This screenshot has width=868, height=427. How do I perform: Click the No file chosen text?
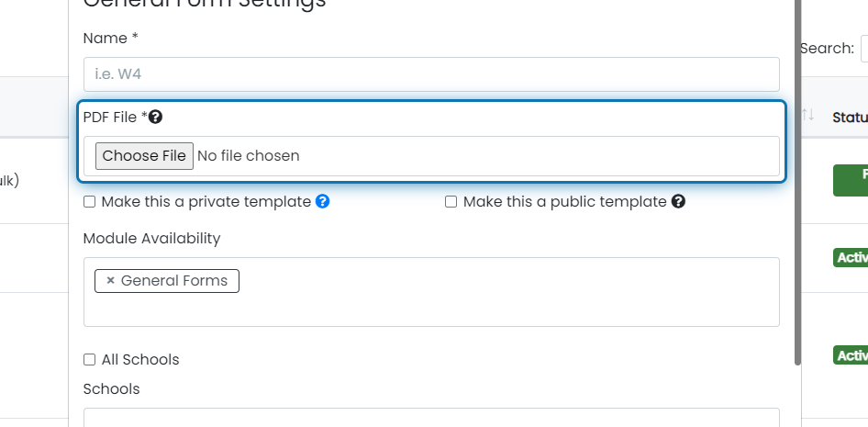[x=248, y=155]
